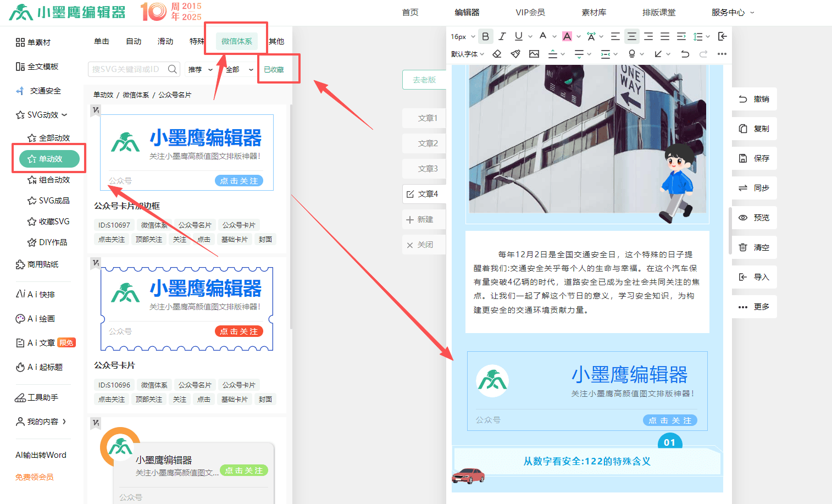Click the search magnifier icon

click(x=173, y=69)
